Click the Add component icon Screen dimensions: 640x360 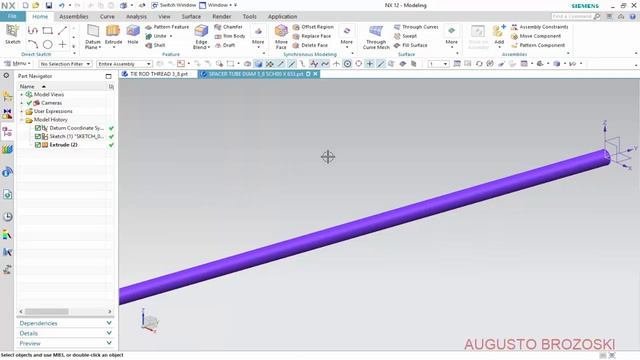pos(499,35)
